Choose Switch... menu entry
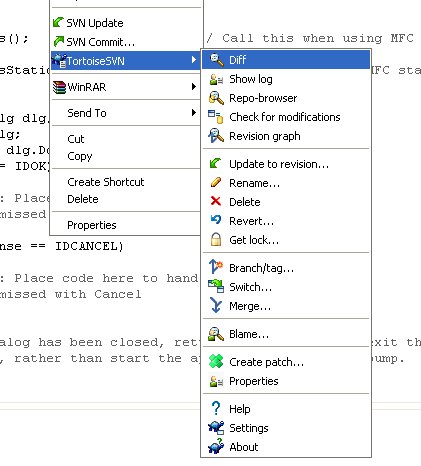421x466 pixels. [x=286, y=287]
